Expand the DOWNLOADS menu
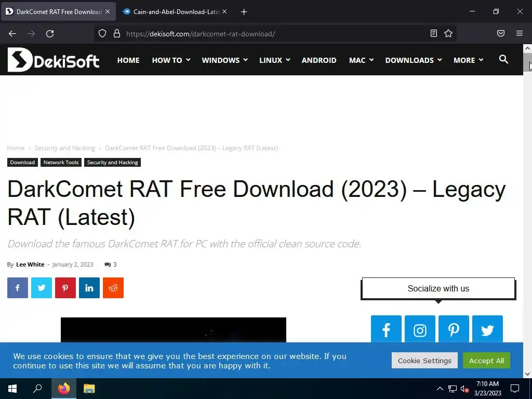 pos(413,60)
